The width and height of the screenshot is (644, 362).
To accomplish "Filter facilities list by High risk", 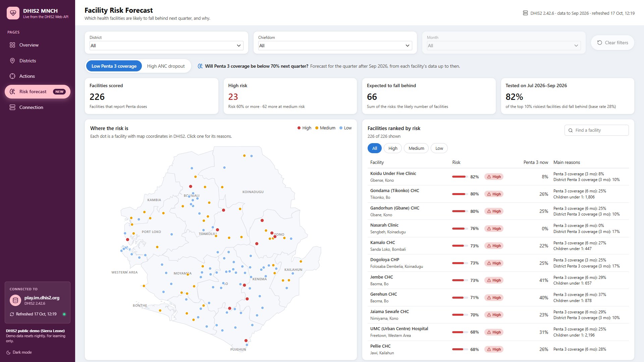I will pyautogui.click(x=393, y=148).
